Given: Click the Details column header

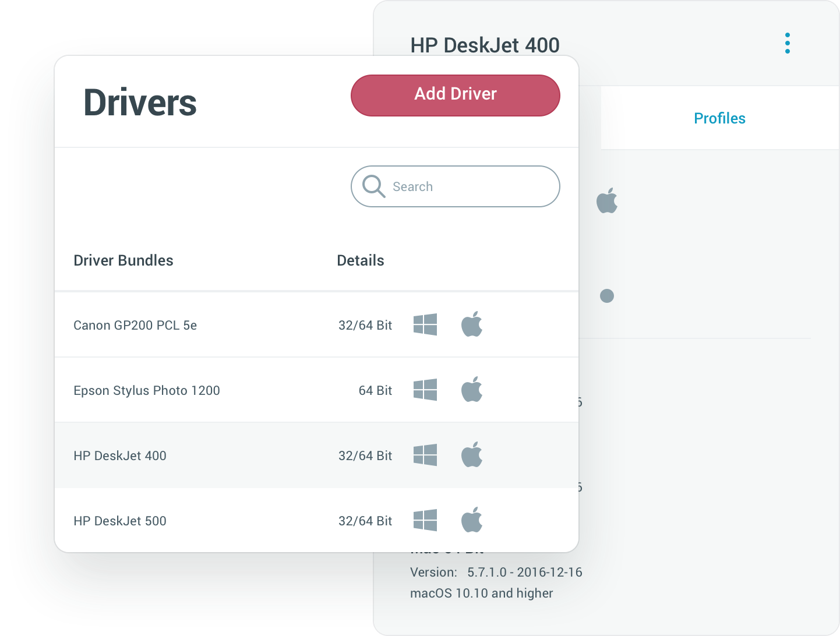Looking at the screenshot, I should pyautogui.click(x=361, y=260).
